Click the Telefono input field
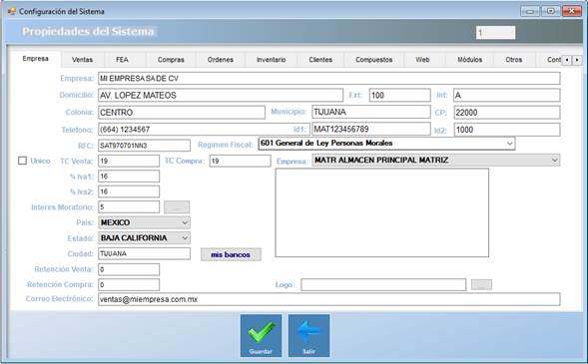This screenshot has width=588, height=364. pyautogui.click(x=204, y=130)
